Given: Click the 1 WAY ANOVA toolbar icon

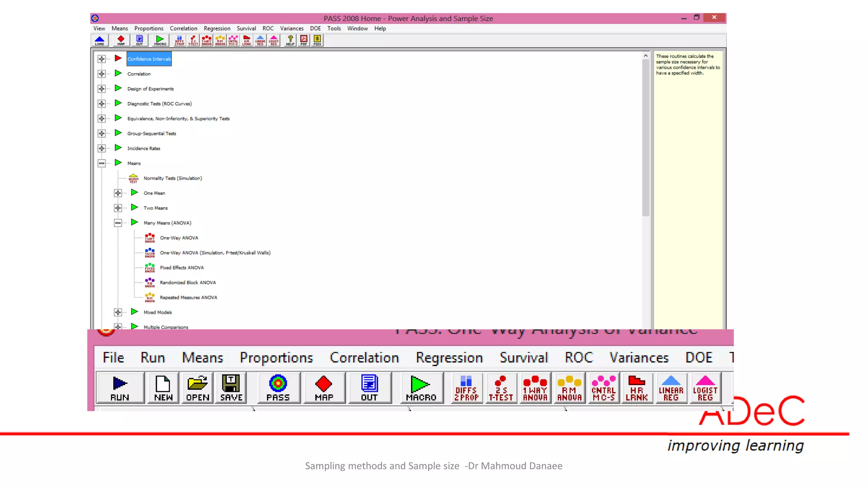Looking at the screenshot, I should 535,388.
